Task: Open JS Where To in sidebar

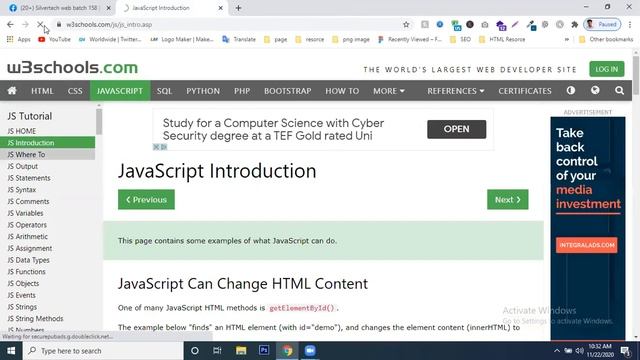Action: coord(47,155)
